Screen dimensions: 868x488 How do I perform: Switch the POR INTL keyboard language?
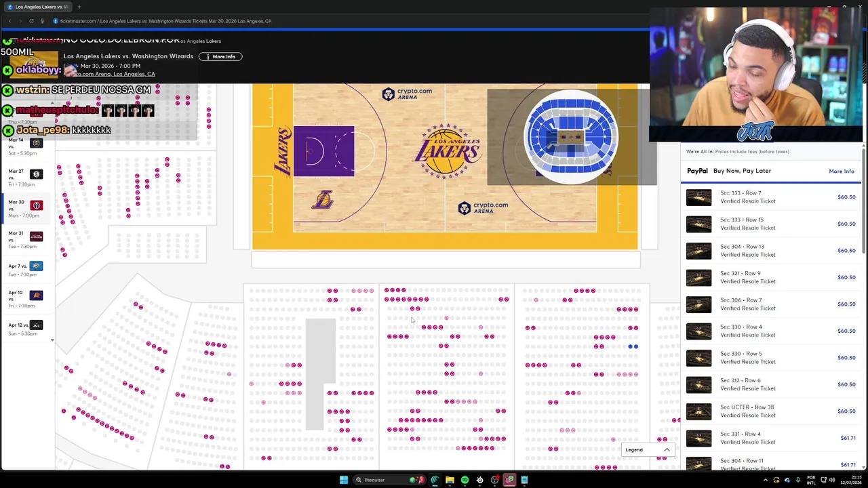(811, 480)
